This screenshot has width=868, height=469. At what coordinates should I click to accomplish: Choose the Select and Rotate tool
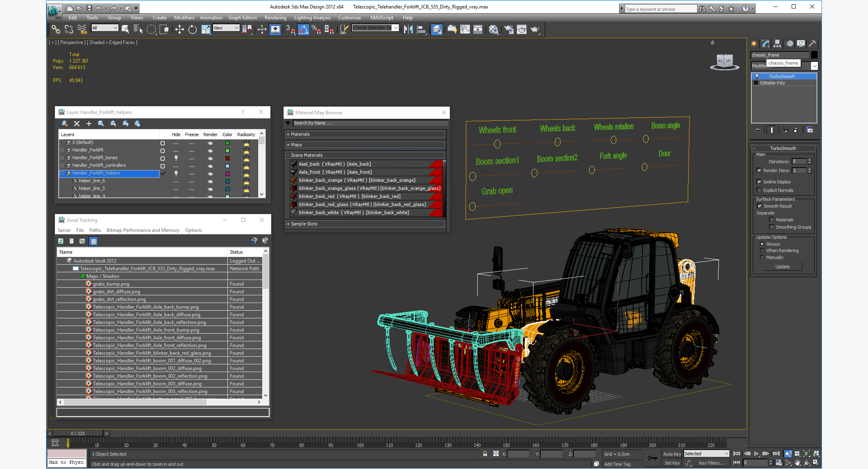pyautogui.click(x=192, y=29)
